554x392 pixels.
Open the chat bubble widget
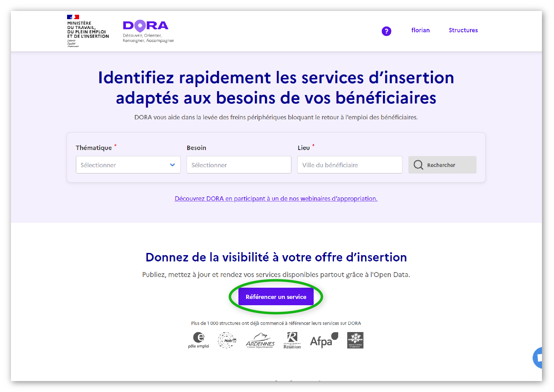pos(538,358)
